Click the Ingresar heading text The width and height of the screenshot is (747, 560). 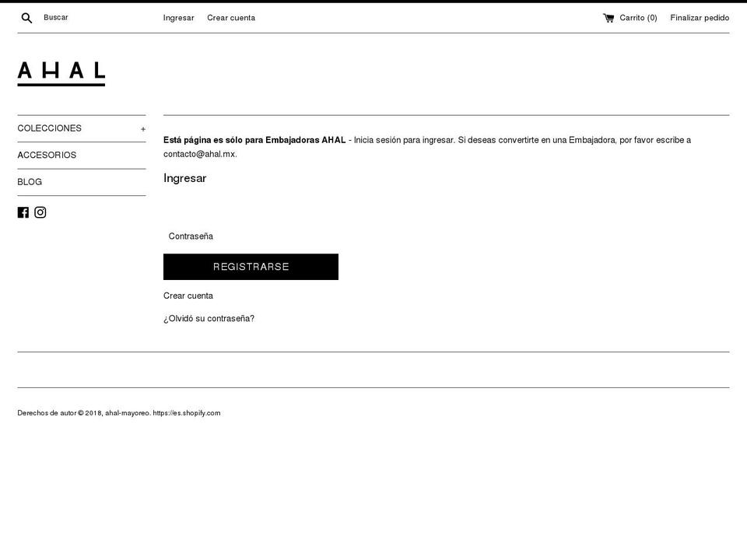(185, 179)
